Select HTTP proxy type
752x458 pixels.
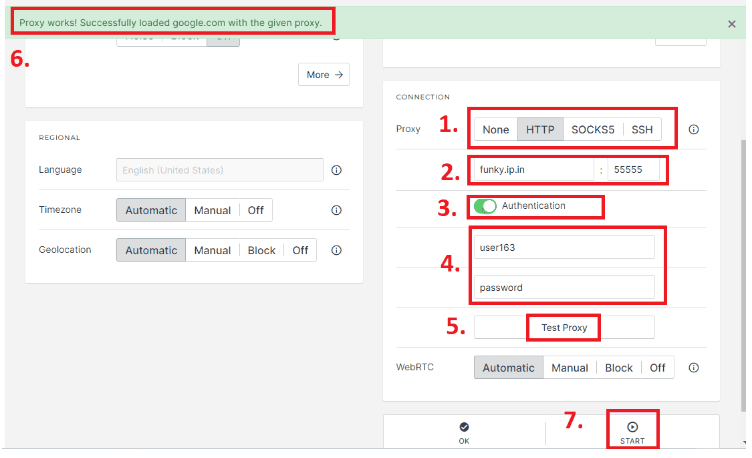[540, 130]
